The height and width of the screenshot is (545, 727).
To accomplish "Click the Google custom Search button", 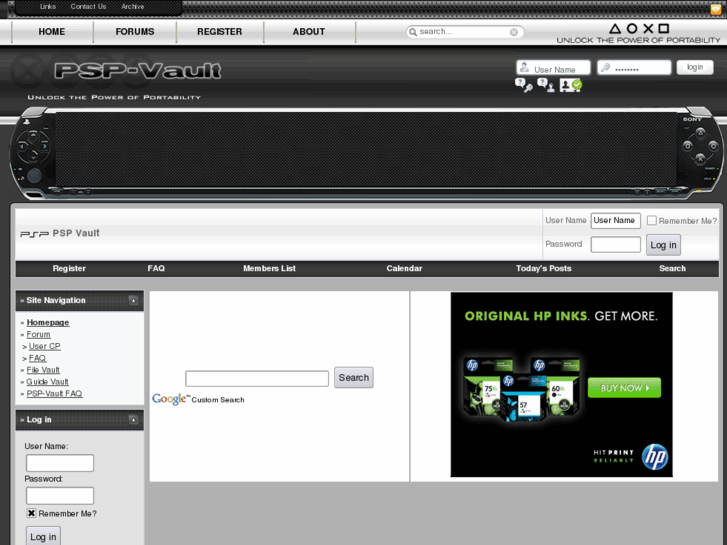I will [x=354, y=378].
